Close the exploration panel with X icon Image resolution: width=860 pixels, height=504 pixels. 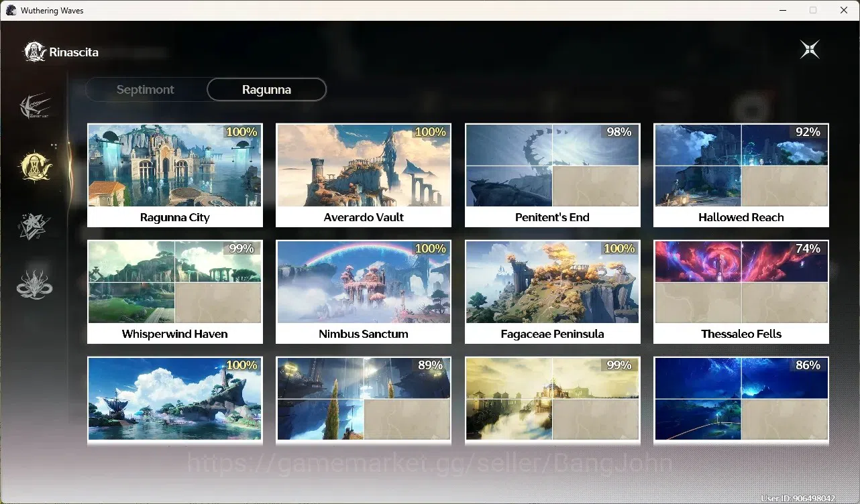810,50
